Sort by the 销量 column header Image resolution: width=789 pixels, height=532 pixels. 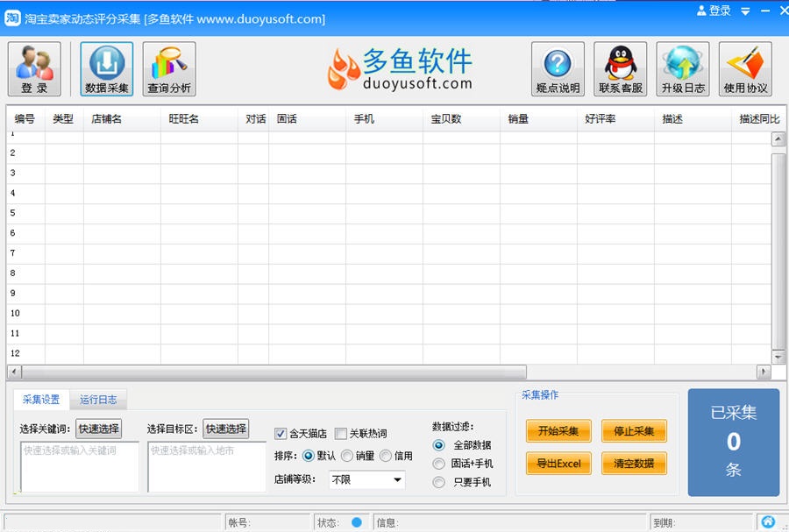pos(538,119)
